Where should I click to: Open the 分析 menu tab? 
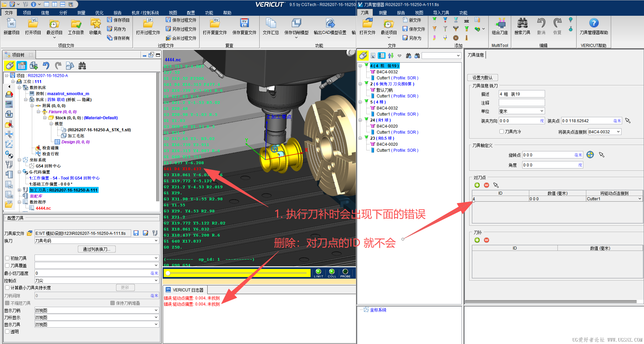click(x=63, y=13)
